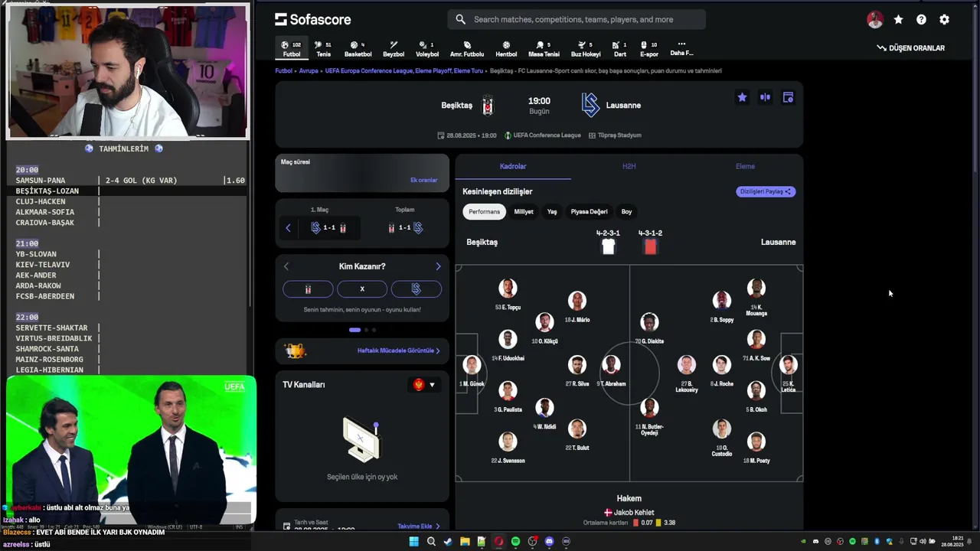Follow the Avrupa breadcrumb link
The height and width of the screenshot is (551, 980).
pos(309,70)
